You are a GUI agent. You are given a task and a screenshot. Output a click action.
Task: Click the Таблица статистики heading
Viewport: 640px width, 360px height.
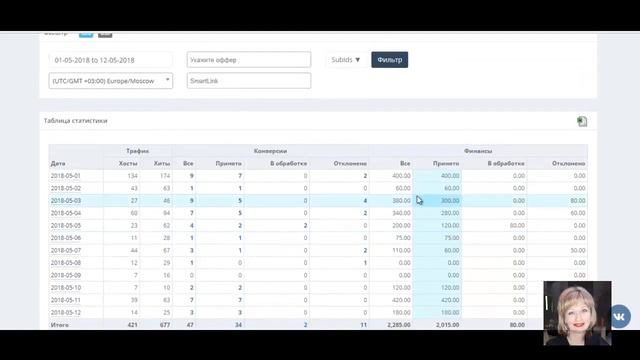tap(76, 120)
